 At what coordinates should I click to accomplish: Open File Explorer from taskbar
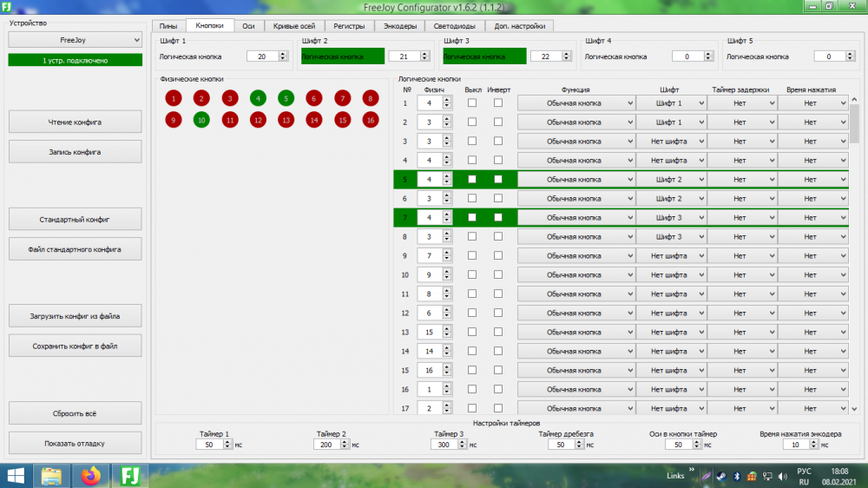click(51, 476)
